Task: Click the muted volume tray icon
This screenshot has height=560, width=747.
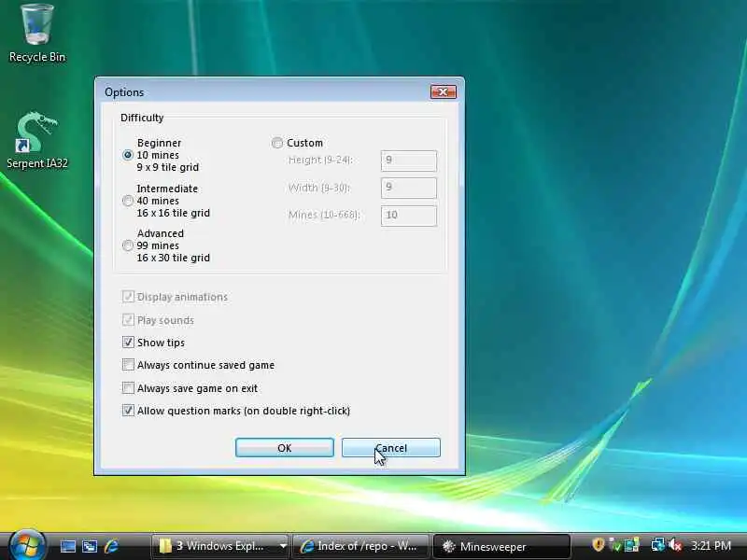Action: [x=675, y=545]
